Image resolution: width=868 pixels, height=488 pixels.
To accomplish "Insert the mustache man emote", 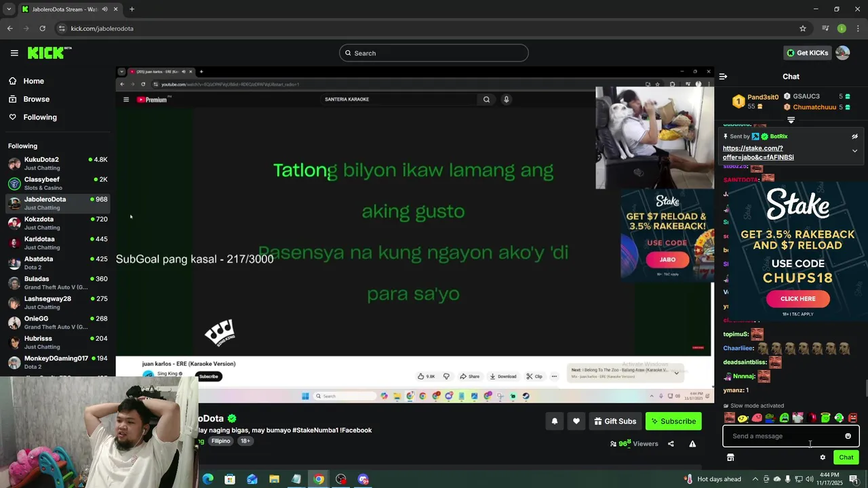I will (x=730, y=418).
